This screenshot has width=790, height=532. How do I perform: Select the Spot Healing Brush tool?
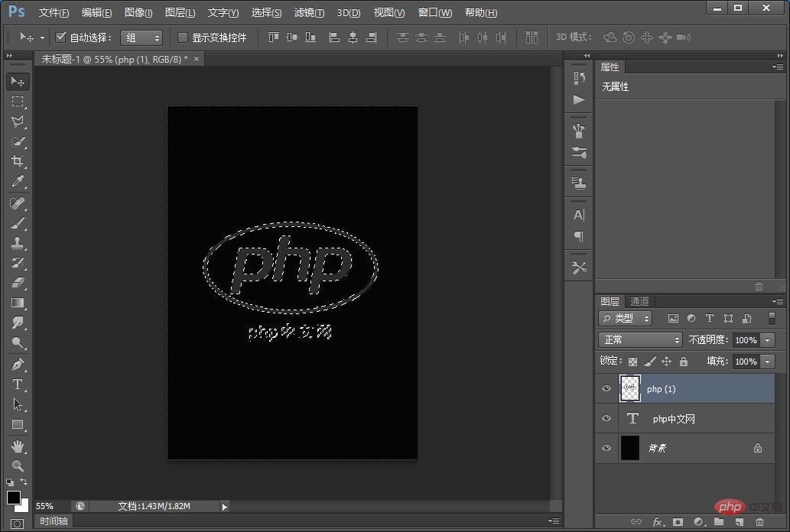point(18,203)
